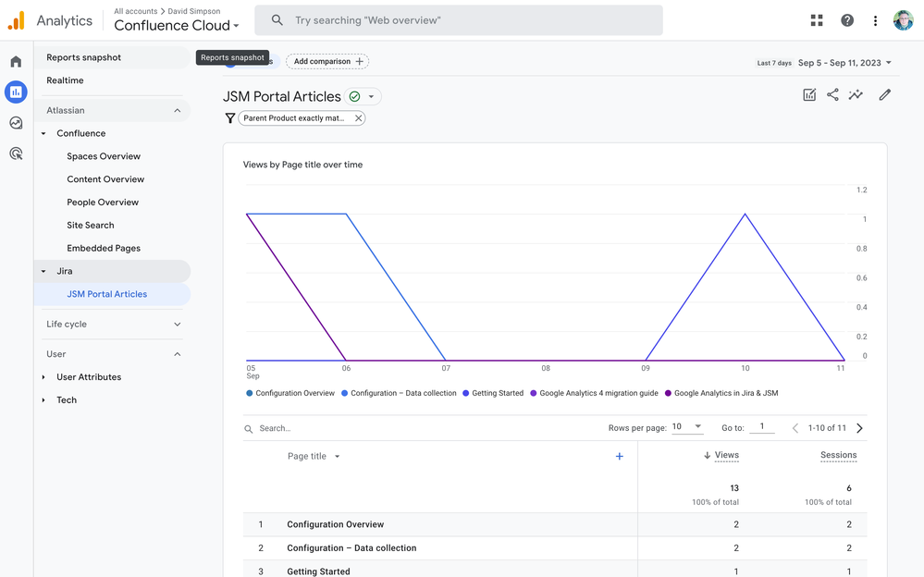Expand the Life cycle section
Viewport: 924px width, 577px height.
[x=178, y=325]
